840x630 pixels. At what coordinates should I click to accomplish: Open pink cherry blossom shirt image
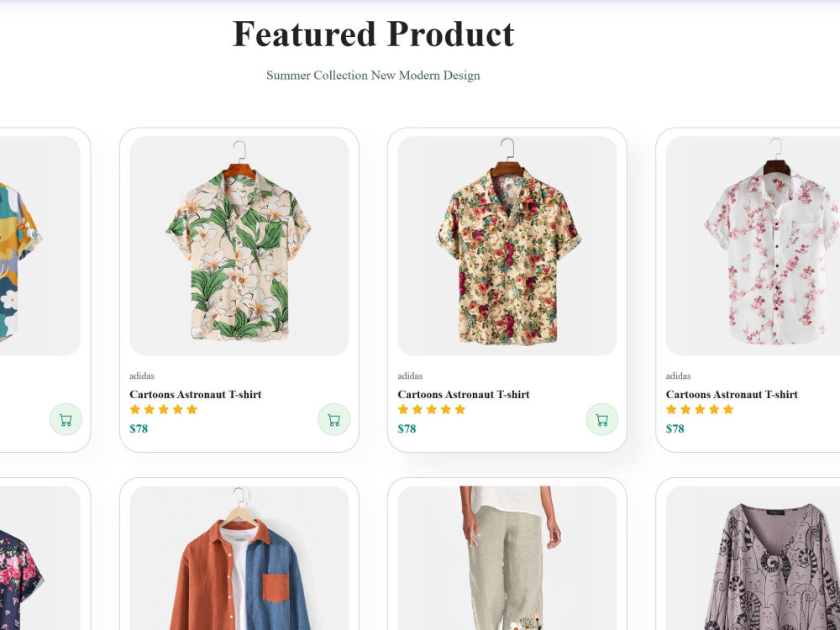coord(753,246)
